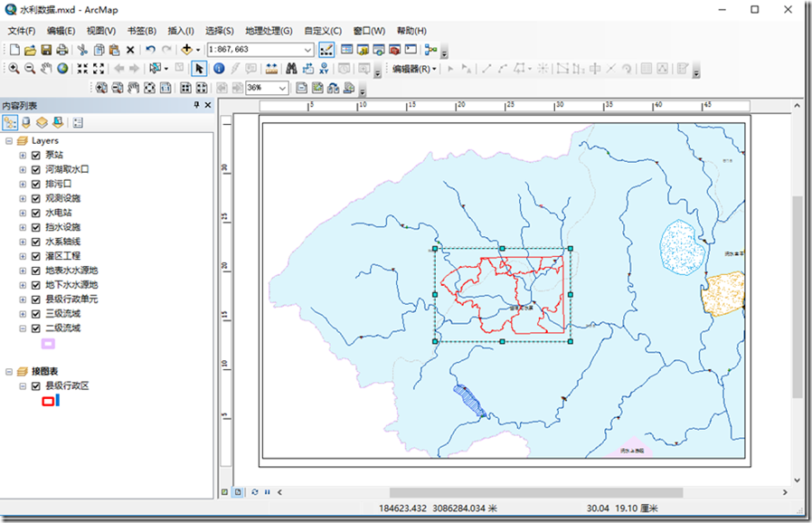Screen dimensions: 812x523
Task: Select the 地下水水源地 layer name
Action: click(x=71, y=284)
